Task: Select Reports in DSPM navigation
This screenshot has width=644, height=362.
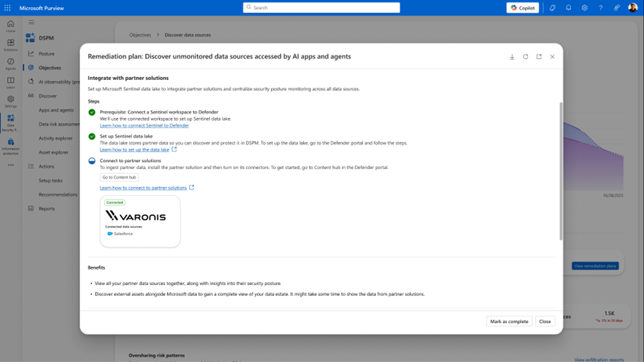Action: (x=46, y=208)
